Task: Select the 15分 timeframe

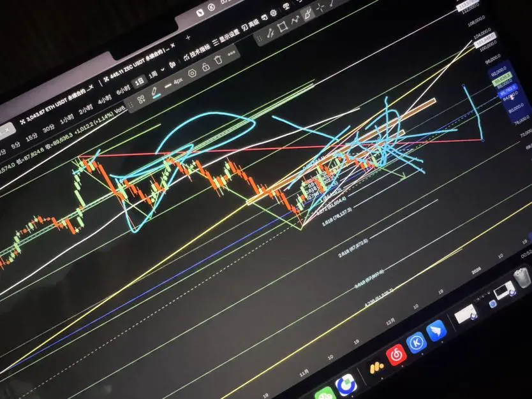Action: point(31,137)
